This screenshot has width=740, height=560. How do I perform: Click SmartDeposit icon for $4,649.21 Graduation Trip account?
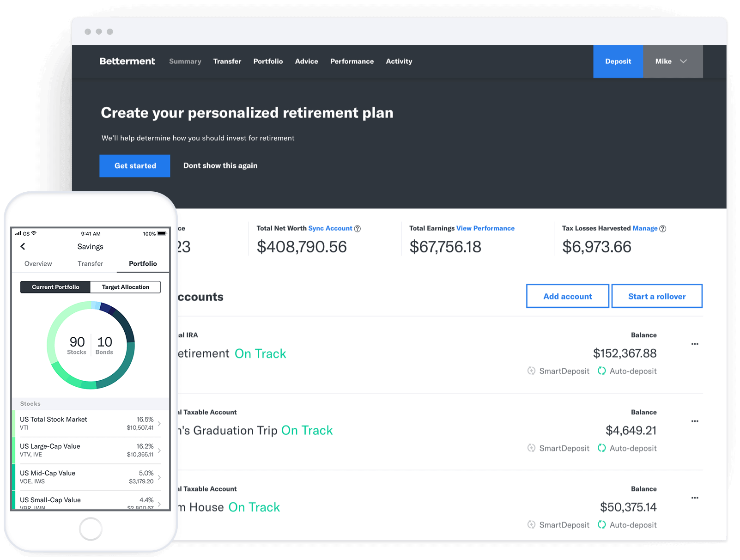(x=532, y=448)
